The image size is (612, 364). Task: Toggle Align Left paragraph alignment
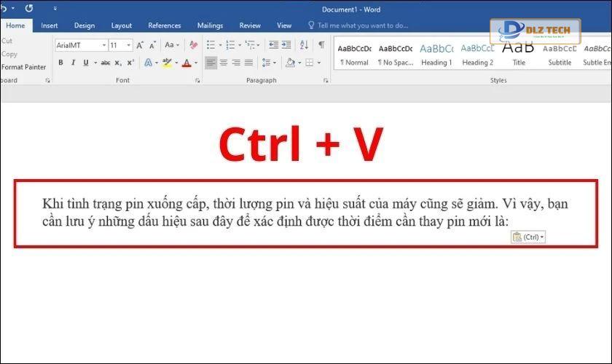coord(211,63)
